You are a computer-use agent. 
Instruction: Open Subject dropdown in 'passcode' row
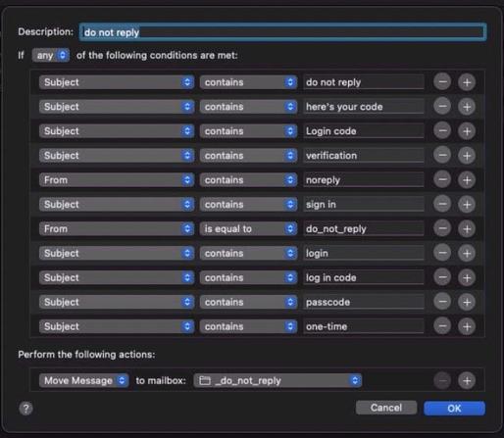coord(117,302)
